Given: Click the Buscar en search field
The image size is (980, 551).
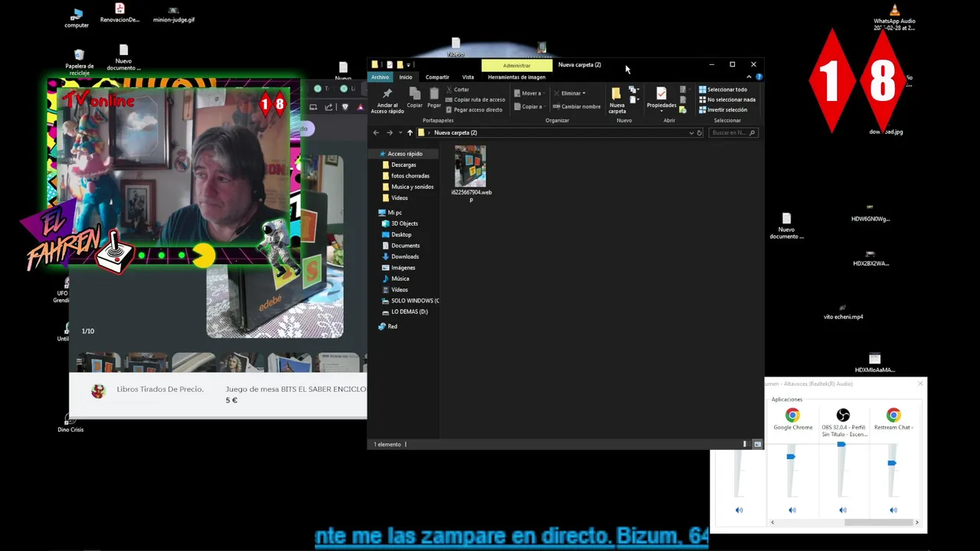Looking at the screenshot, I should [x=733, y=132].
